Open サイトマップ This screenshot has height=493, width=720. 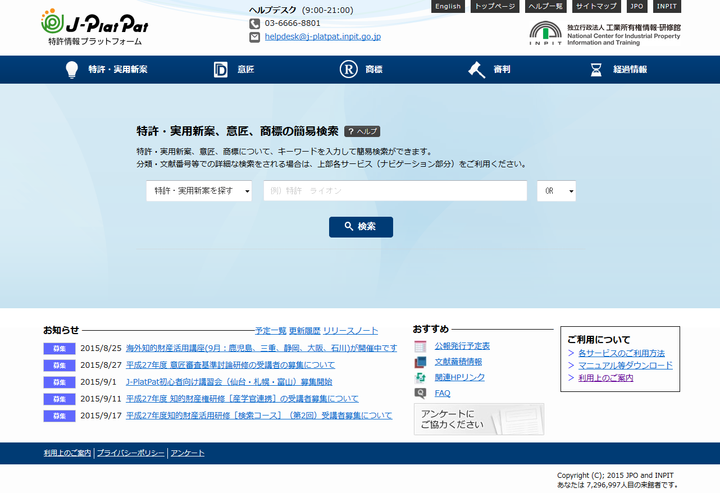click(596, 6)
